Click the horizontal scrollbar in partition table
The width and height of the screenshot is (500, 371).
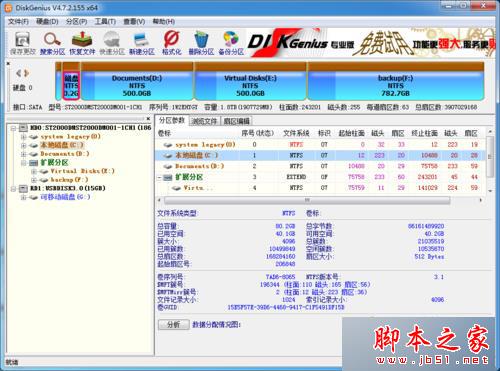pyautogui.click(x=307, y=200)
